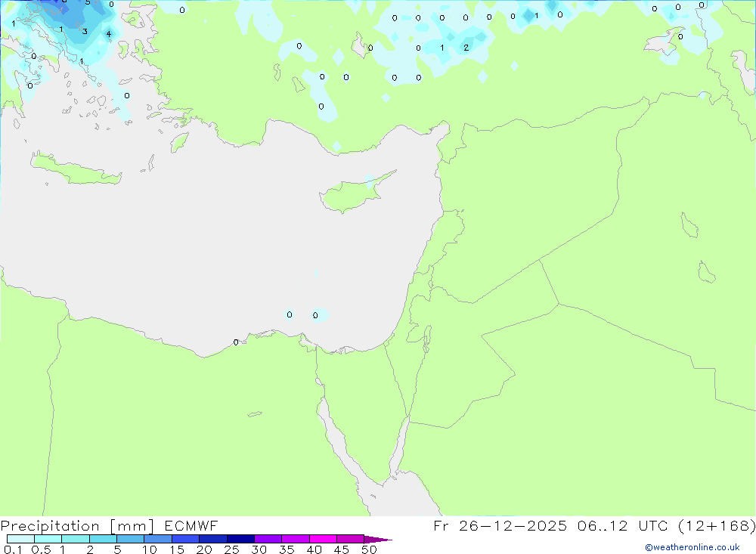Pick the 1–2 mm legend color box
The height and width of the screenshot is (554, 756).
click(75, 539)
